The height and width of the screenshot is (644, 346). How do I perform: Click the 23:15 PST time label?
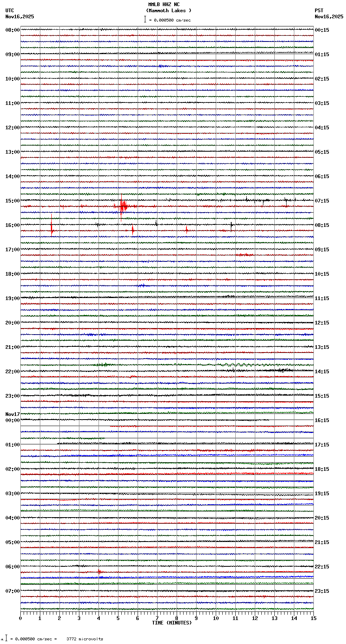click(x=322, y=591)
